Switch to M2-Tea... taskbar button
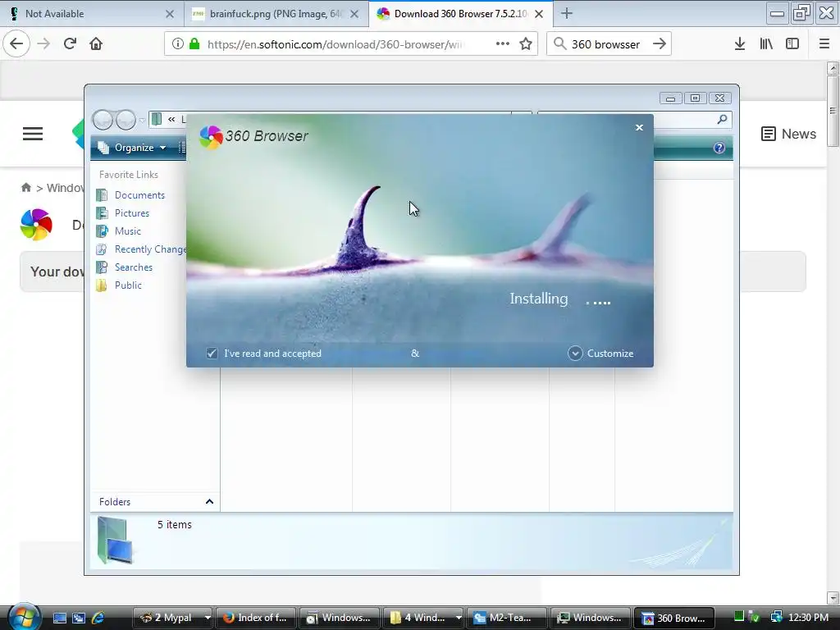This screenshot has width=840, height=630. [507, 618]
